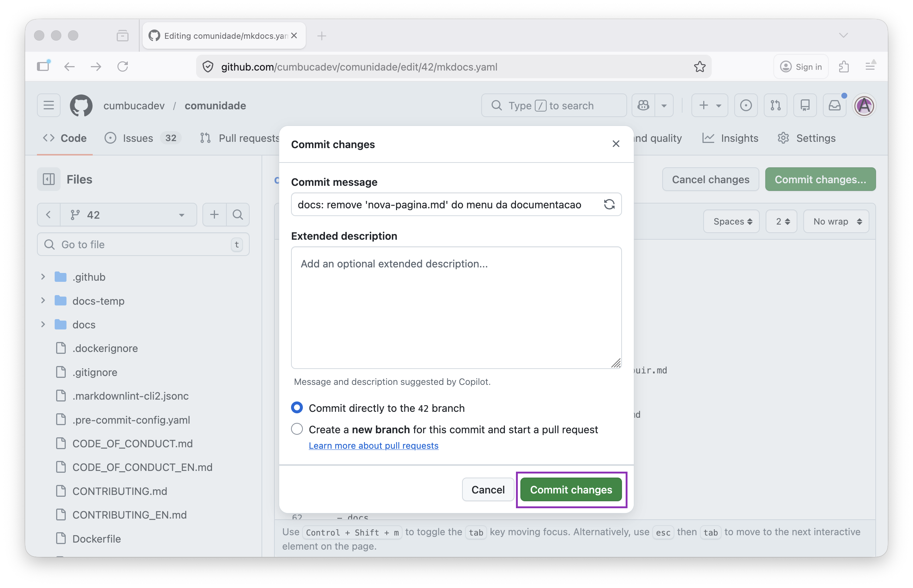This screenshot has height=588, width=913.
Task: Open .markdownlint-cli2.jsonc file
Action: click(x=130, y=396)
